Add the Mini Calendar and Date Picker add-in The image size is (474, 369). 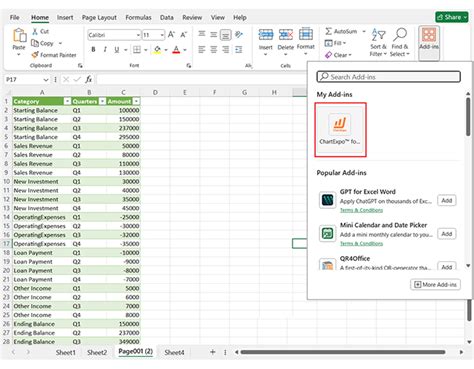(x=447, y=234)
